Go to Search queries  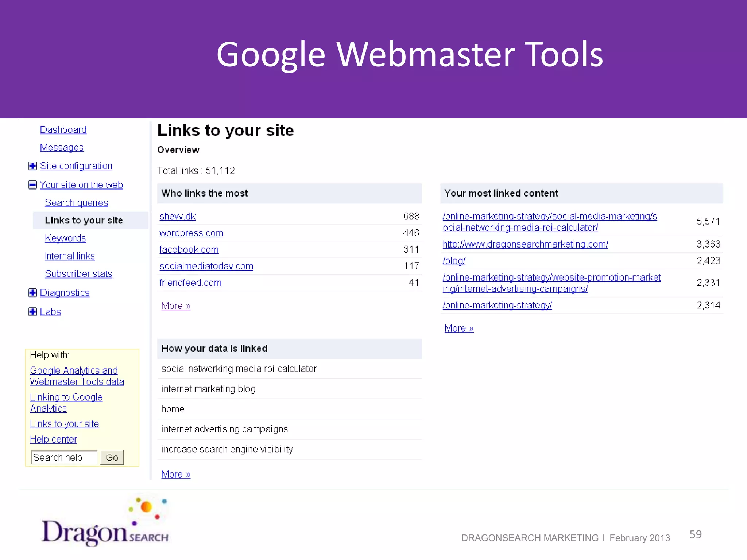coord(76,203)
